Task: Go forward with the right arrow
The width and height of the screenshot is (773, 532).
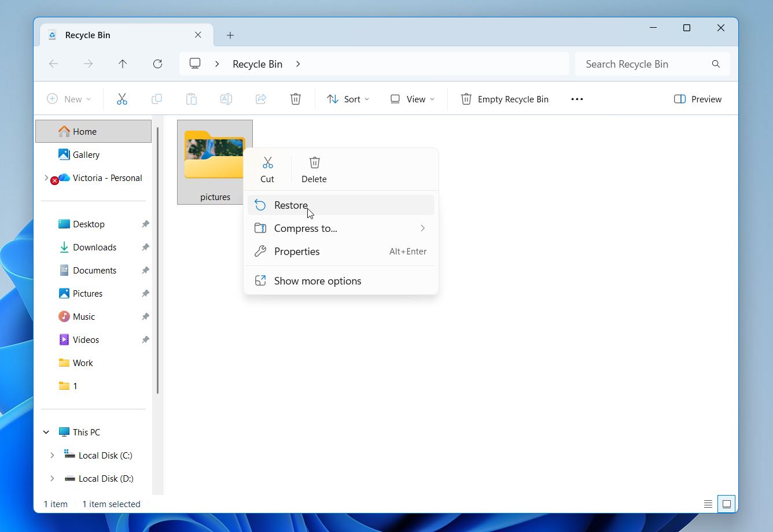Action: coord(88,64)
